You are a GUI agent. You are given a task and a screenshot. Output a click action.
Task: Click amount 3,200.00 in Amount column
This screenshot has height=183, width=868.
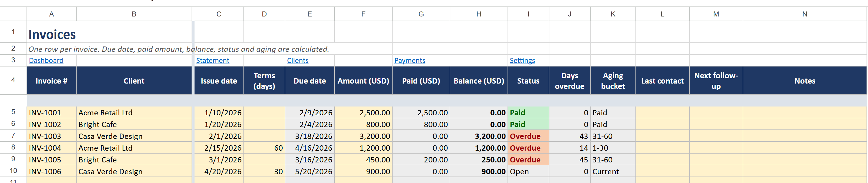(363, 136)
